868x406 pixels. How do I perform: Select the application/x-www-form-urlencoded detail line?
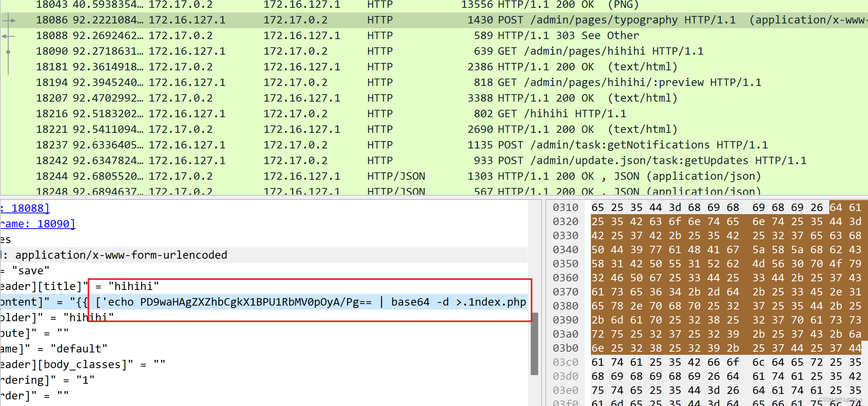264,255
